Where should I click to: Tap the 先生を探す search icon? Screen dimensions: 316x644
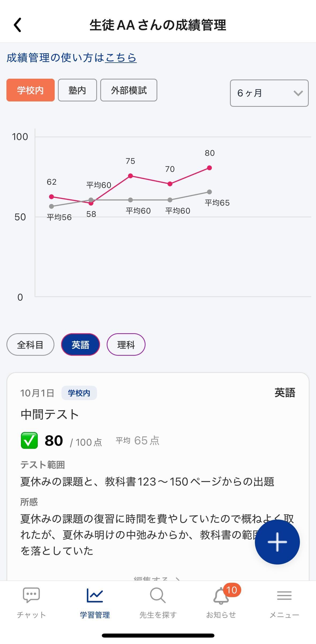coord(158,595)
